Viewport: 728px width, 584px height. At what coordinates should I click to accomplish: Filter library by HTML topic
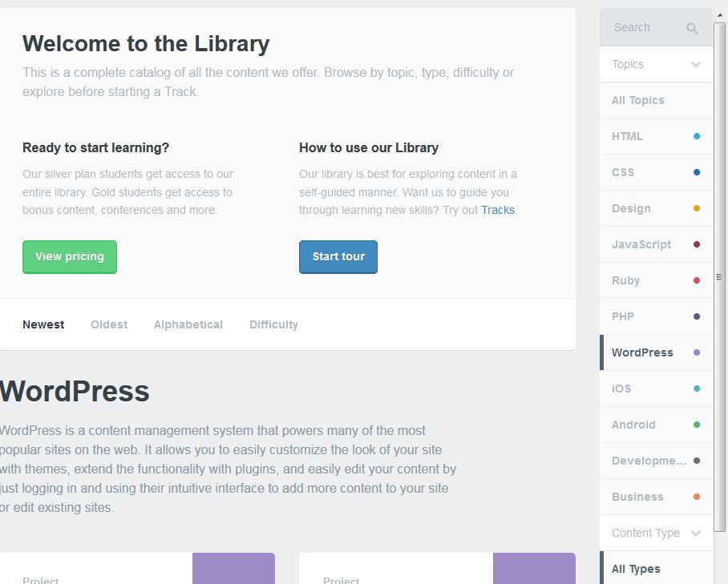656,136
